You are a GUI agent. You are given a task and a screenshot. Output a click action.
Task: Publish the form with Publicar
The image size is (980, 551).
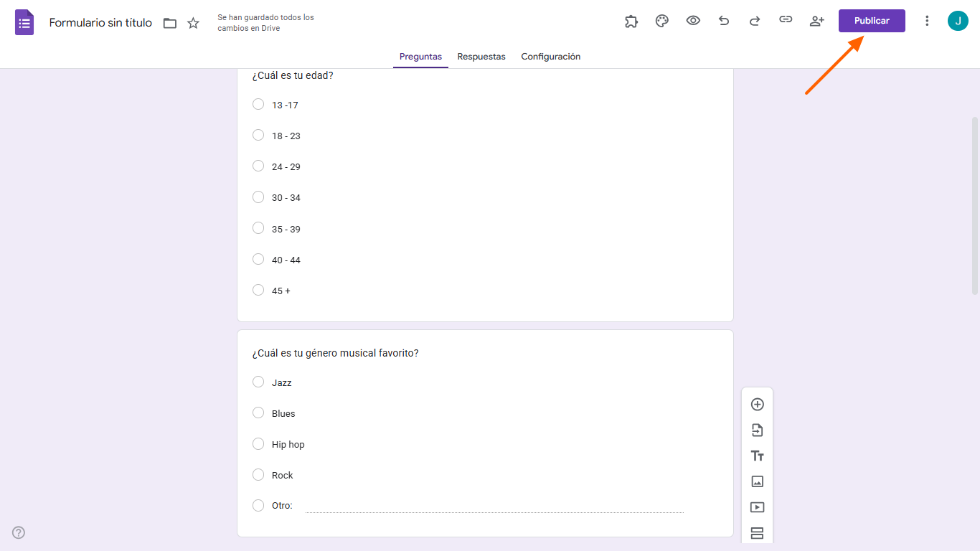click(x=871, y=21)
